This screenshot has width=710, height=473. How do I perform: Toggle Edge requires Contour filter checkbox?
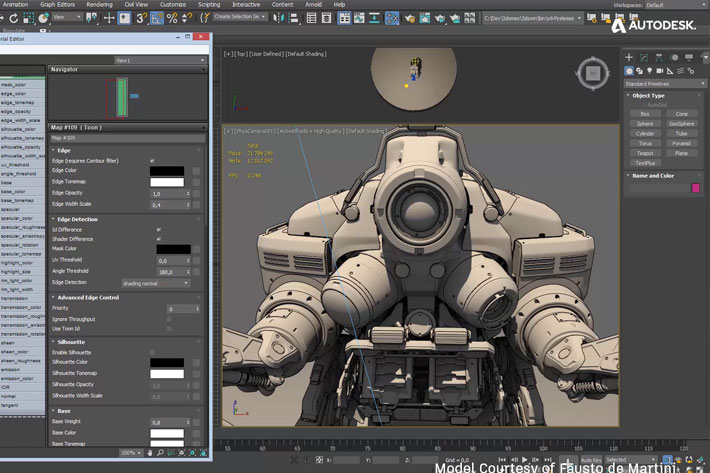(x=152, y=160)
